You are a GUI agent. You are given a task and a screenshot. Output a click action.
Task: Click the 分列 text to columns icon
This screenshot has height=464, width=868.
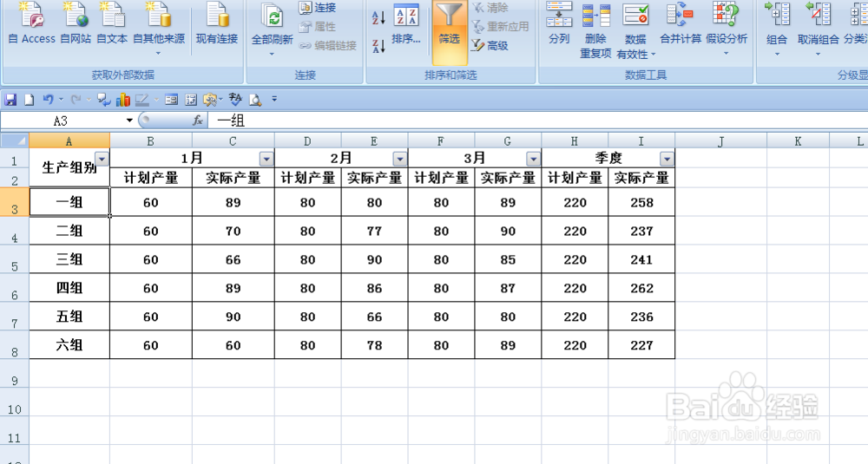pyautogui.click(x=559, y=23)
